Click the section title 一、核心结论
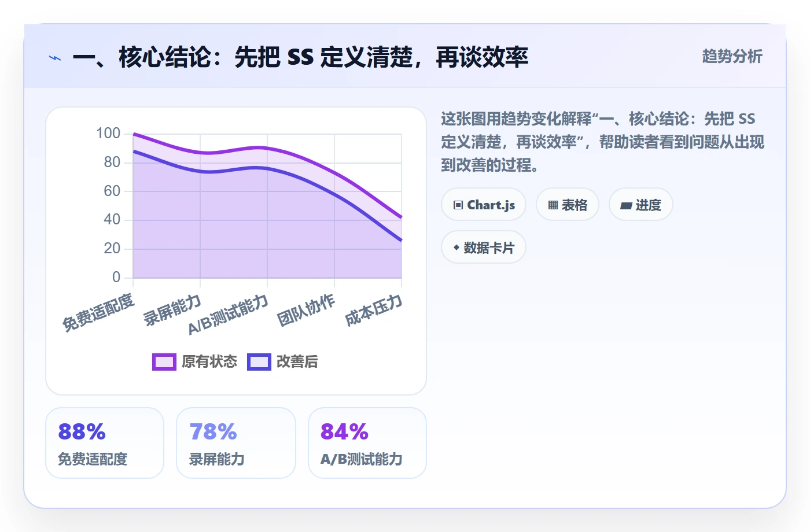 pos(300,57)
